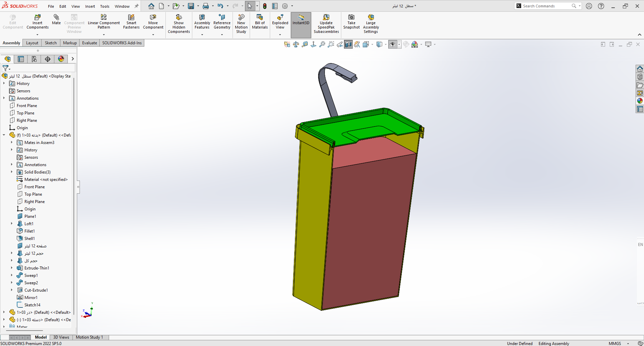Expand the top-level History folder
This screenshot has height=346, width=644.
coord(4,83)
